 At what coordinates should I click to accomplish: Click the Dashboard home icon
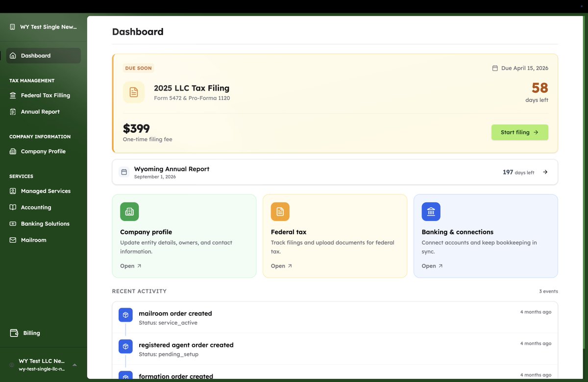click(x=13, y=55)
